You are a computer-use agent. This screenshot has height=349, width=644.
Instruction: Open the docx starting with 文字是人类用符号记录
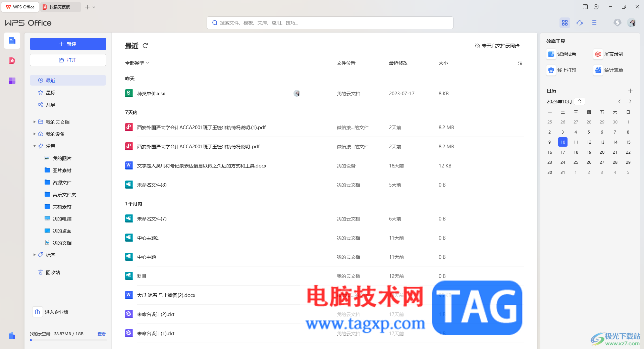(202, 166)
